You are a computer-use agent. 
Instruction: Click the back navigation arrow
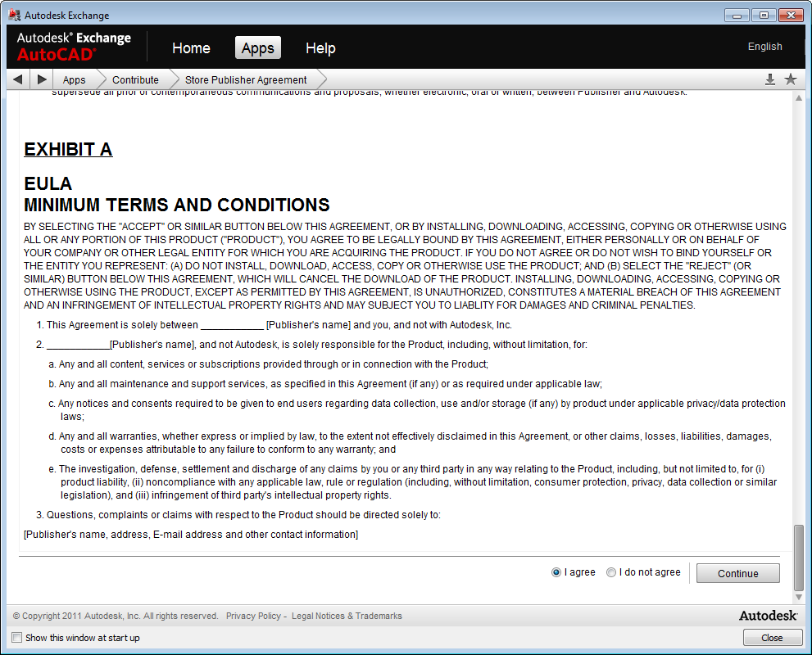17,79
